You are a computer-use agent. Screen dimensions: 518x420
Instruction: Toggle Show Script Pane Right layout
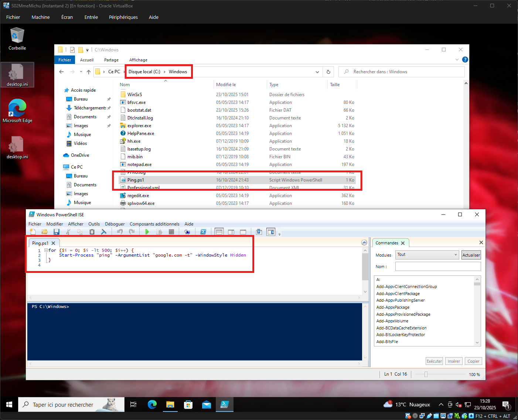pyautogui.click(x=231, y=232)
